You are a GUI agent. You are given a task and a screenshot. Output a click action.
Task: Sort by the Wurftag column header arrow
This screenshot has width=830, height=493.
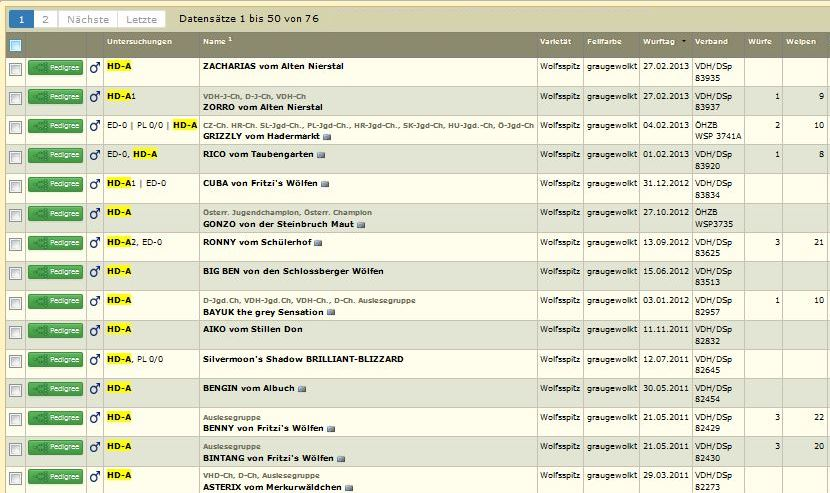(x=684, y=42)
